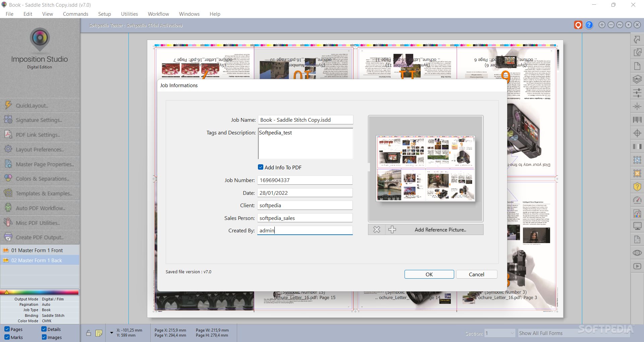Screen dimensions: 644x342
Task: Click the layers stack icon in right toolbar
Action: 637,79
